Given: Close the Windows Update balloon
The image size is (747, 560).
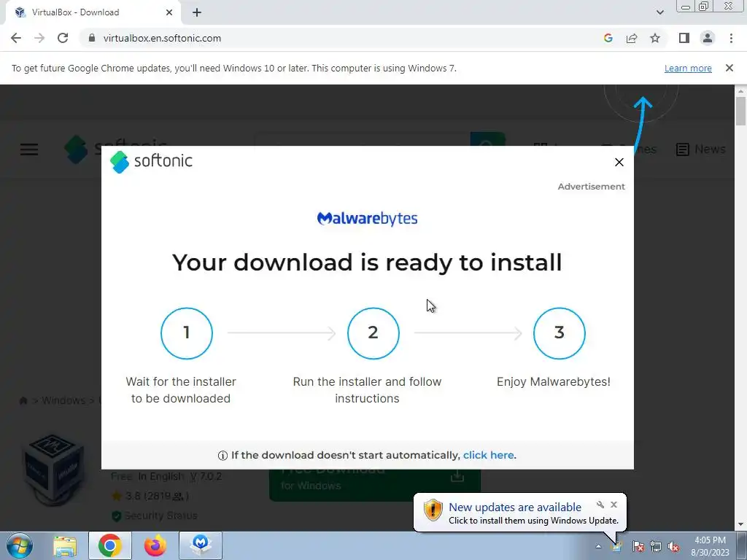Looking at the screenshot, I should [614, 505].
